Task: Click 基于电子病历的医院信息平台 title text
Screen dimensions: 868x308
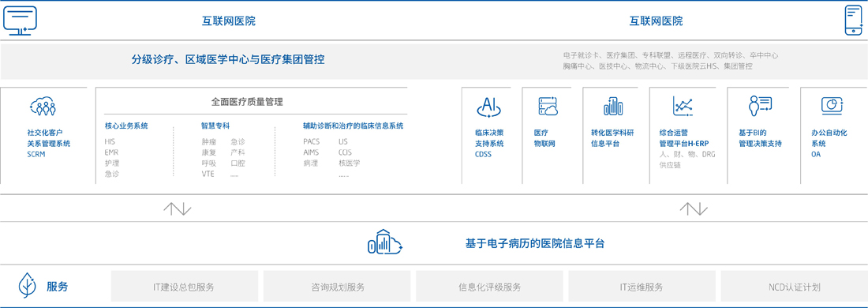Action: [535, 243]
